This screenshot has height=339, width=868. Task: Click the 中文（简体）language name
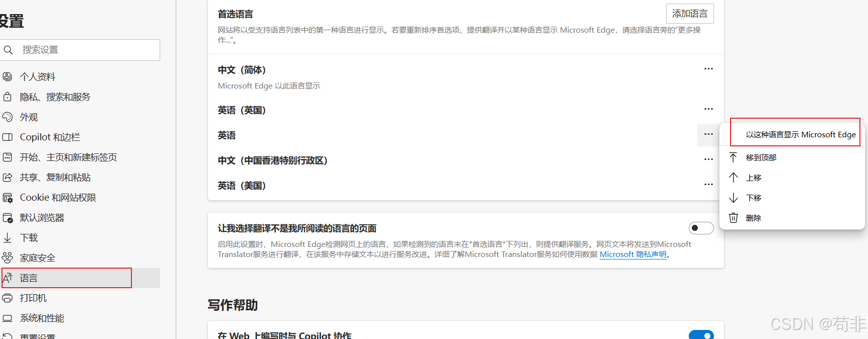242,70
